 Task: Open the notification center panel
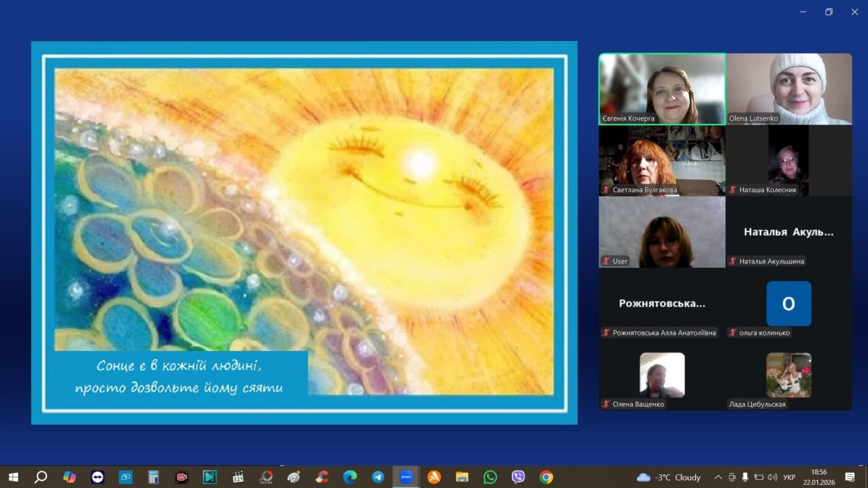click(x=849, y=477)
